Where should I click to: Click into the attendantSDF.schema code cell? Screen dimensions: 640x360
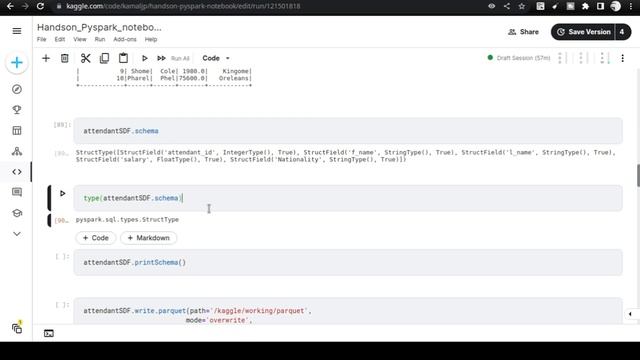click(348, 131)
